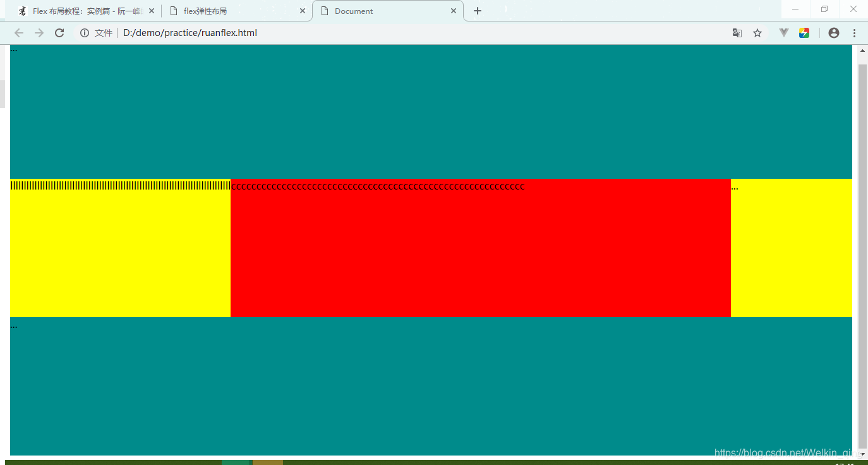
Task: Click the row of l characters in the left yellow box
Action: [x=120, y=185]
